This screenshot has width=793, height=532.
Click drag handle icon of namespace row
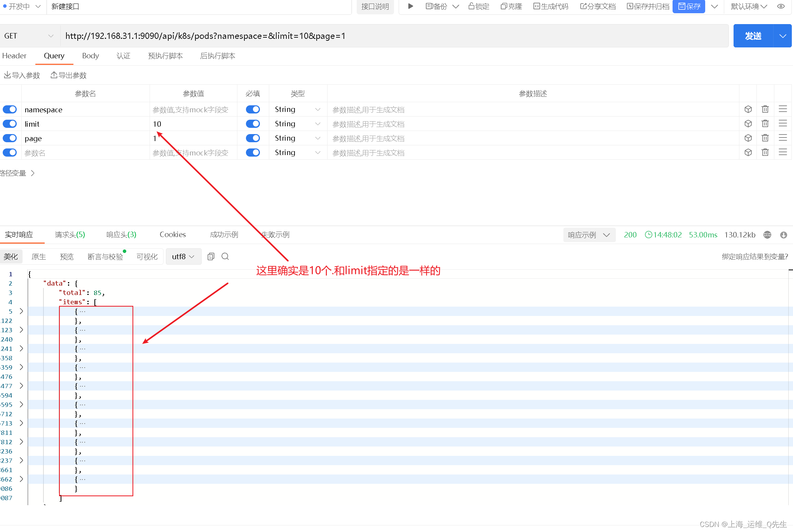click(783, 110)
